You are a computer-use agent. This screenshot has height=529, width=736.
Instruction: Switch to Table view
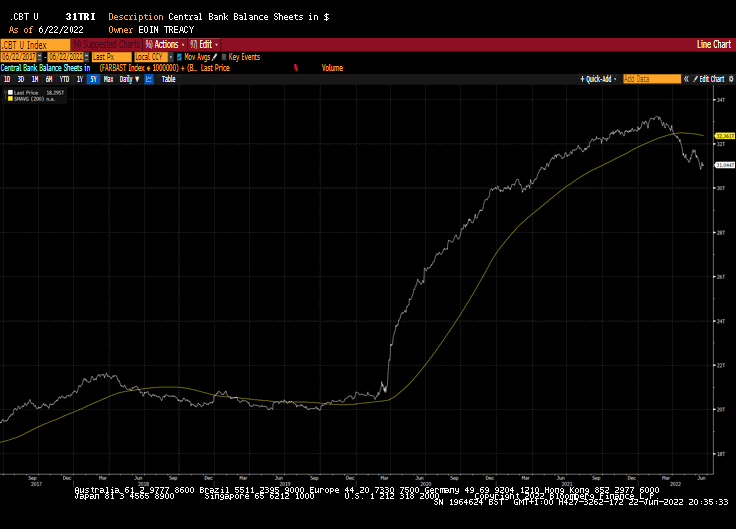click(169, 79)
